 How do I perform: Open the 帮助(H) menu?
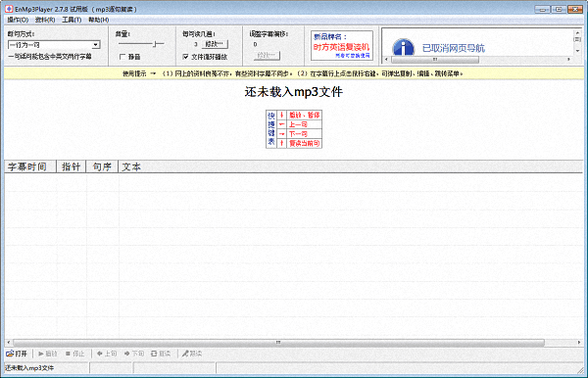tap(99, 20)
